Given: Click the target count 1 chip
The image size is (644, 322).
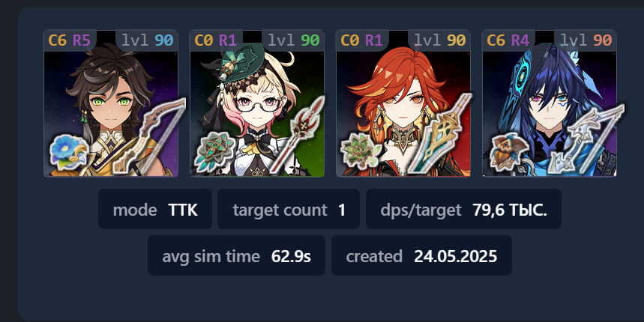Looking at the screenshot, I should [x=289, y=209].
